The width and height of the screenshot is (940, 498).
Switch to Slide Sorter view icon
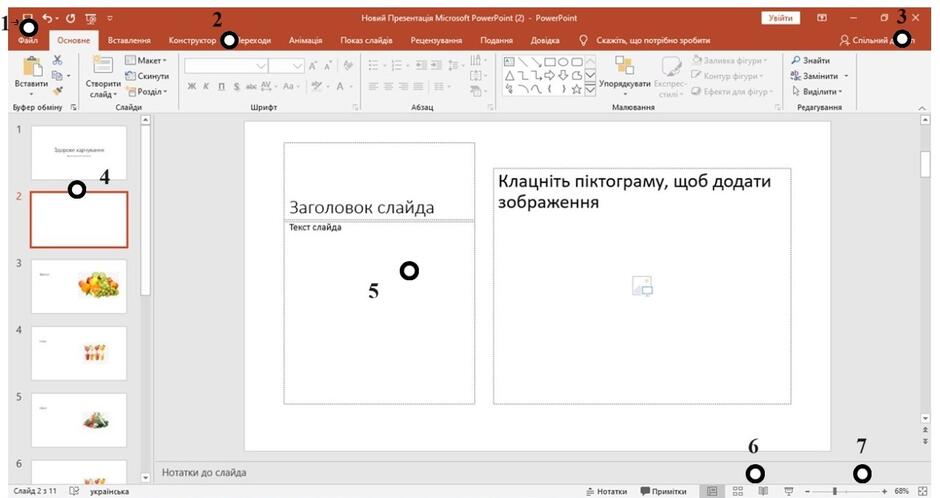[x=738, y=491]
